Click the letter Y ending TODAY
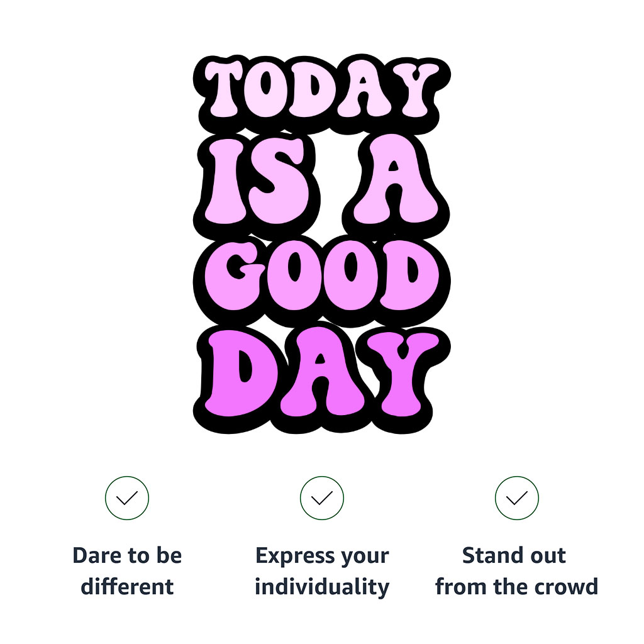644x644 pixels. click(x=415, y=88)
